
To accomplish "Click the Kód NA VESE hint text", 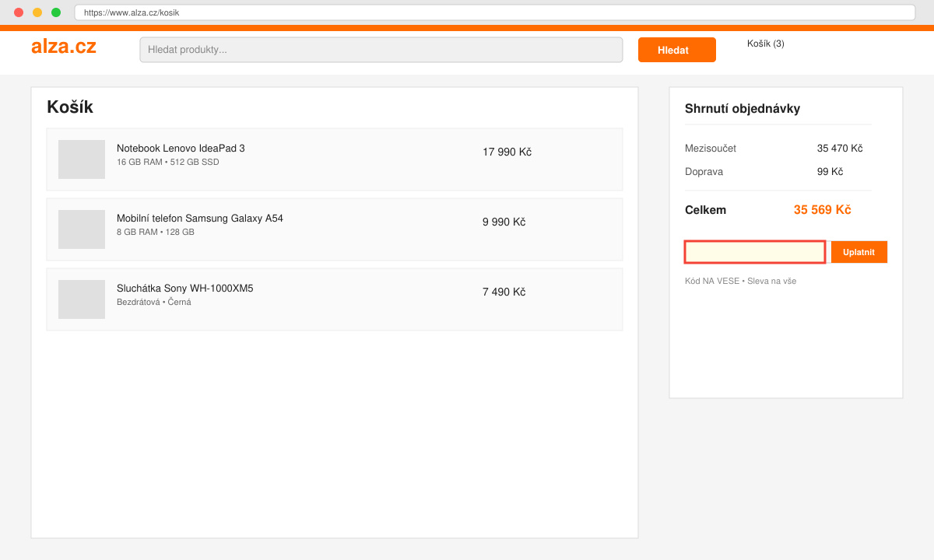I will (x=740, y=281).
